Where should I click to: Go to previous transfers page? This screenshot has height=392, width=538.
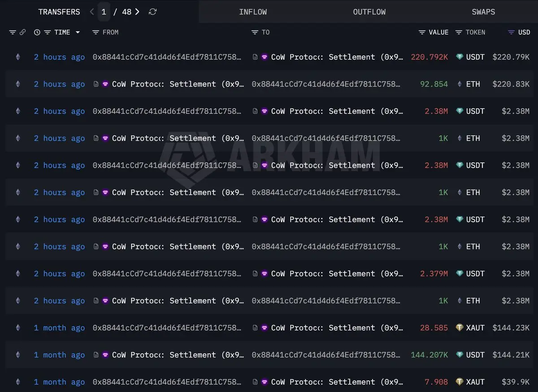pos(92,12)
